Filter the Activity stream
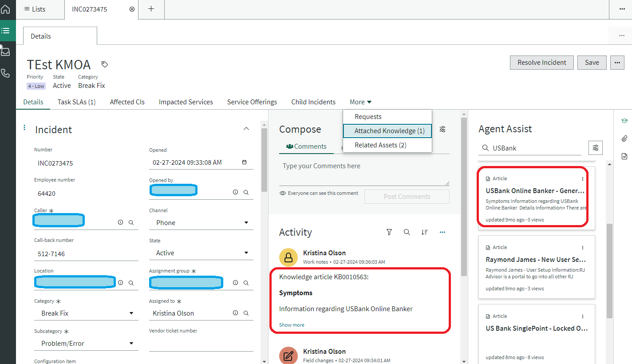This screenshot has width=632, height=364. [389, 232]
